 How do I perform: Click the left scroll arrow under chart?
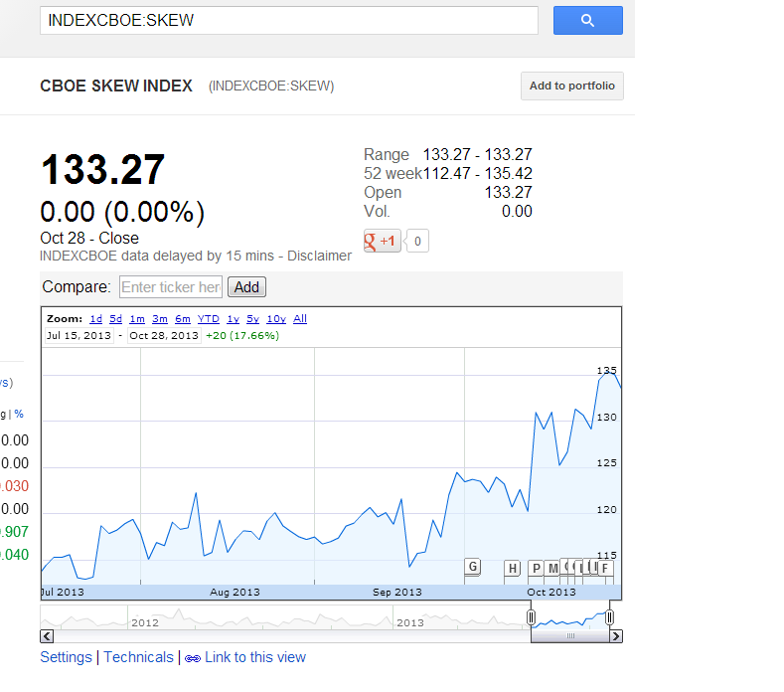[x=46, y=635]
